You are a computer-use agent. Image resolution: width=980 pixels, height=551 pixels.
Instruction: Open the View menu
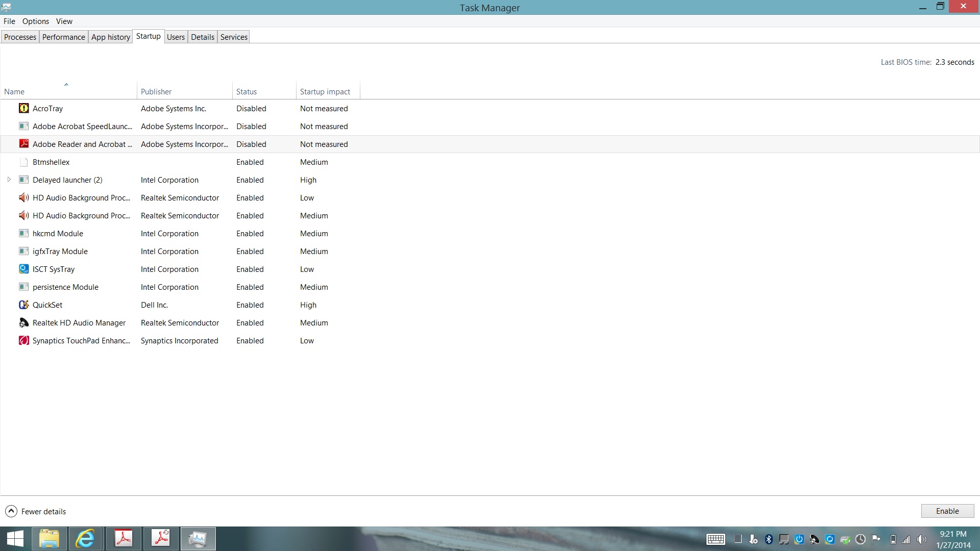(64, 21)
